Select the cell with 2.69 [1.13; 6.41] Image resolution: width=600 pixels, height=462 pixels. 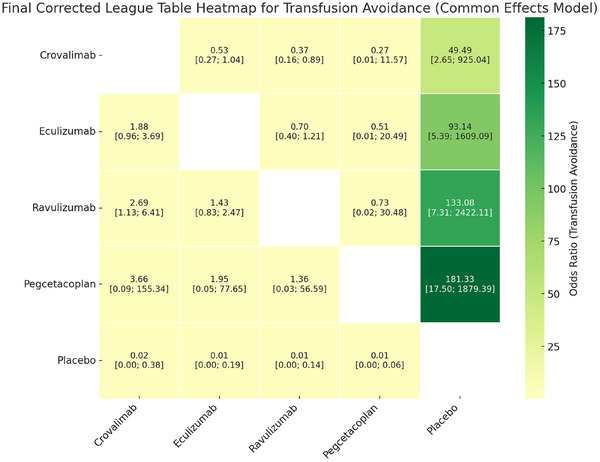click(139, 208)
